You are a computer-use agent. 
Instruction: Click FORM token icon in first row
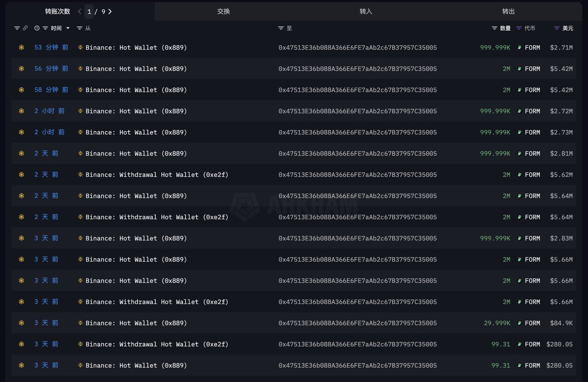click(x=519, y=48)
